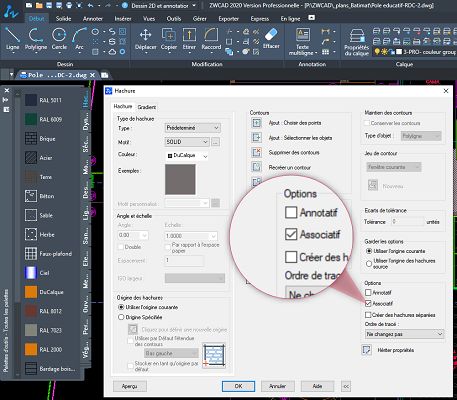Open the Texte multiligne tool

(303, 41)
